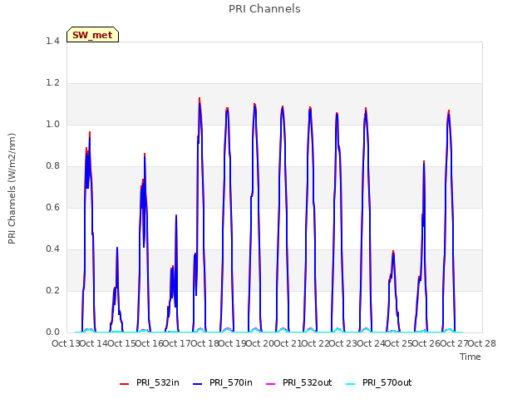Click the magenta PRI_532out legend swatch

click(271, 384)
